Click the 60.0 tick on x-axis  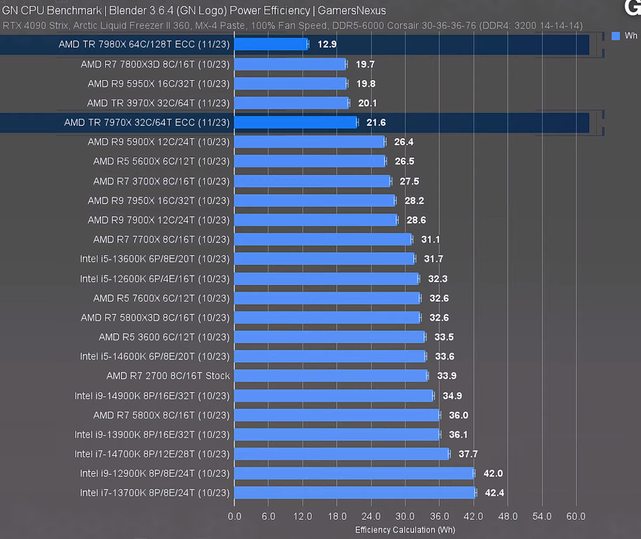(x=575, y=517)
